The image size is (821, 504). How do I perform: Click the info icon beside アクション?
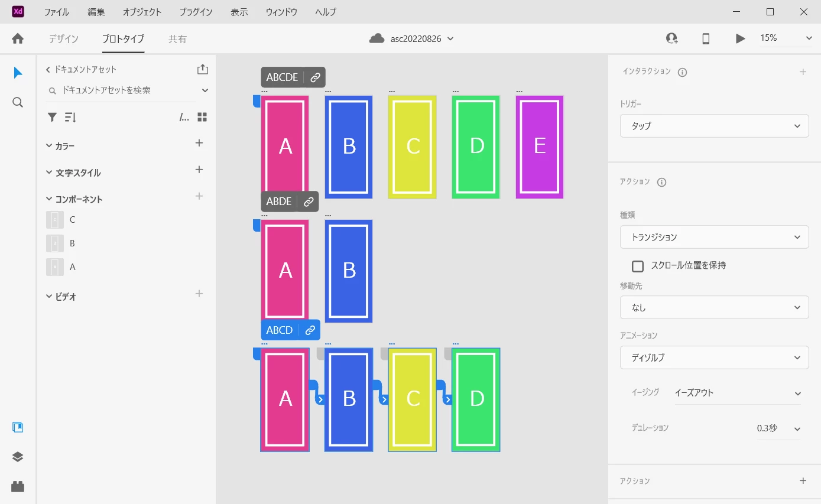pyautogui.click(x=661, y=182)
